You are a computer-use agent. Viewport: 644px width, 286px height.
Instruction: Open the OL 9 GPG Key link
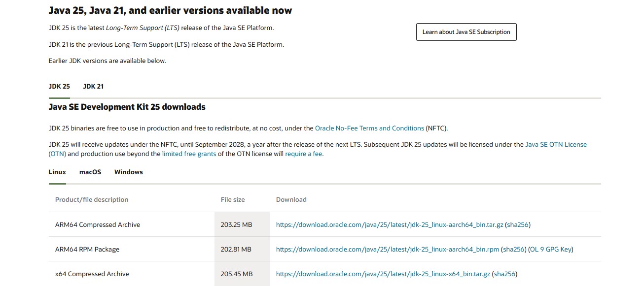click(x=551, y=250)
